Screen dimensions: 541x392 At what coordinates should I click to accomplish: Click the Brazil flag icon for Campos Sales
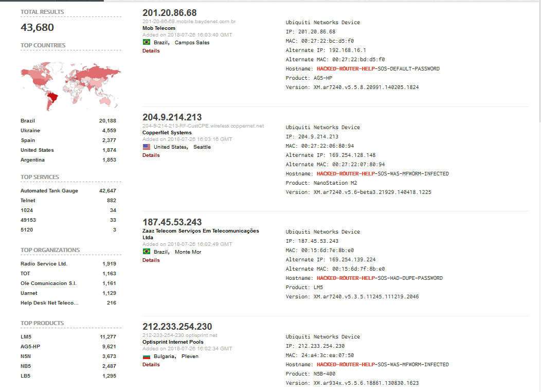(146, 42)
